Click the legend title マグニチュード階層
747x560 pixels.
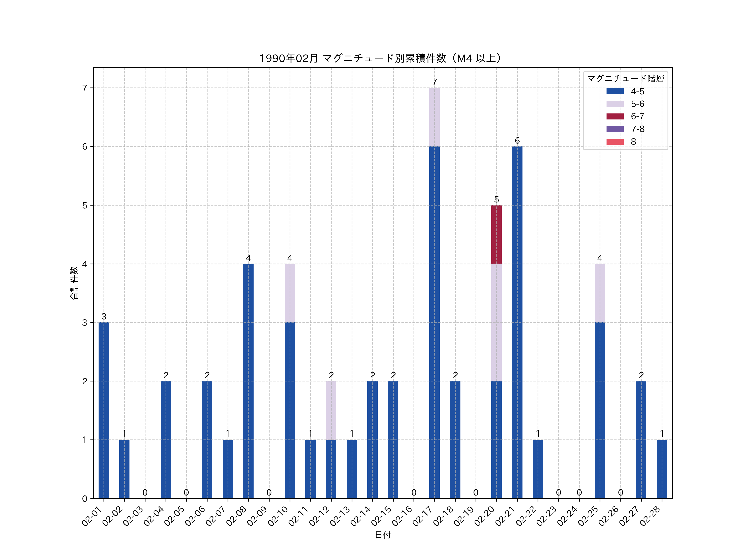pos(625,79)
